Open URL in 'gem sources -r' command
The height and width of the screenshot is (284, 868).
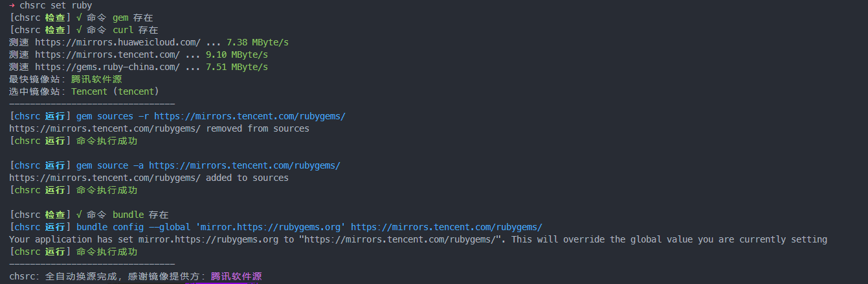[250, 116]
